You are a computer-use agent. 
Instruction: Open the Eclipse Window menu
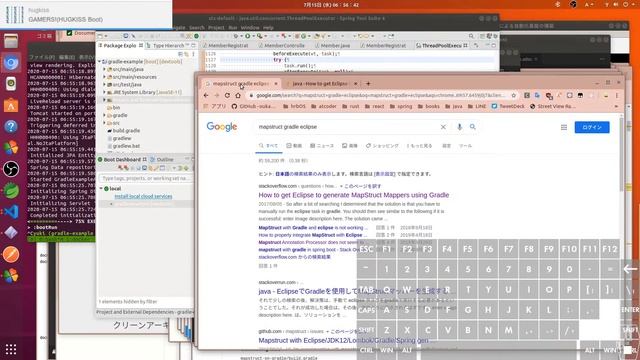coord(250,27)
